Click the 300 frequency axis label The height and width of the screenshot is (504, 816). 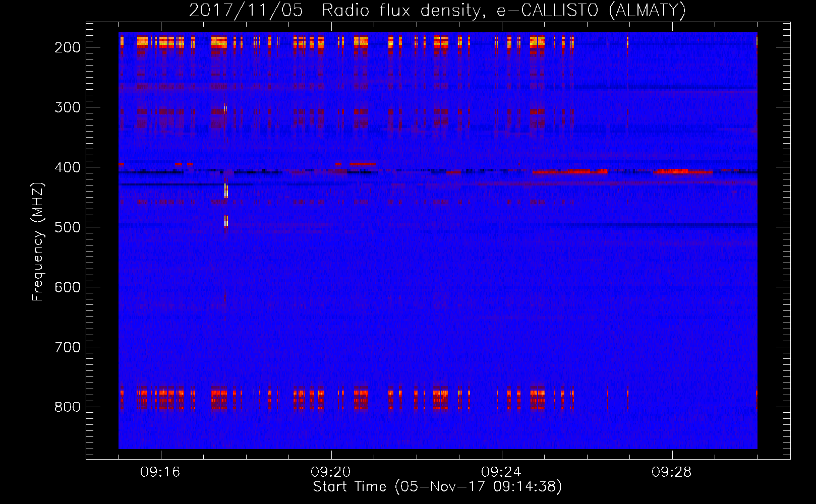(68, 107)
